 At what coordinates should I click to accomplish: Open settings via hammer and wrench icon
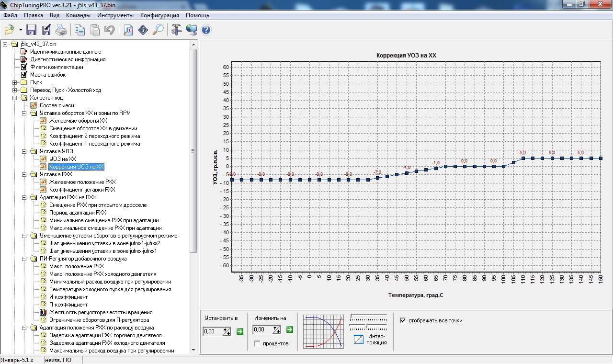coord(176,30)
